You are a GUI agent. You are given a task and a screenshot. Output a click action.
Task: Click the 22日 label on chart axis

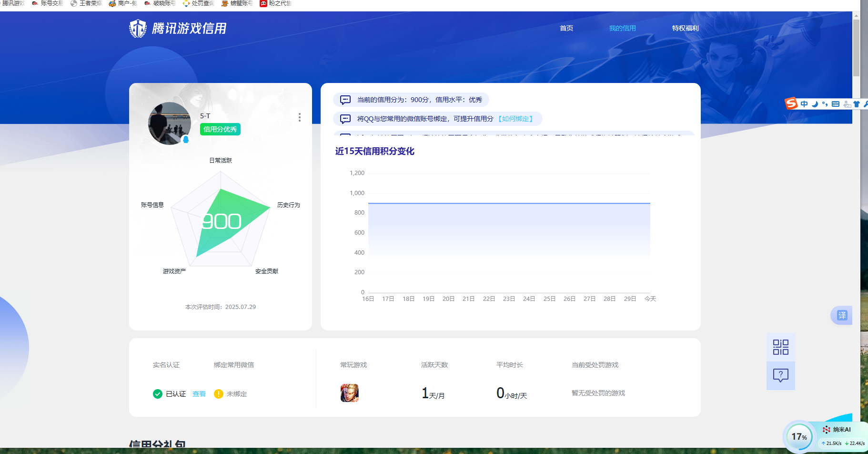489,299
